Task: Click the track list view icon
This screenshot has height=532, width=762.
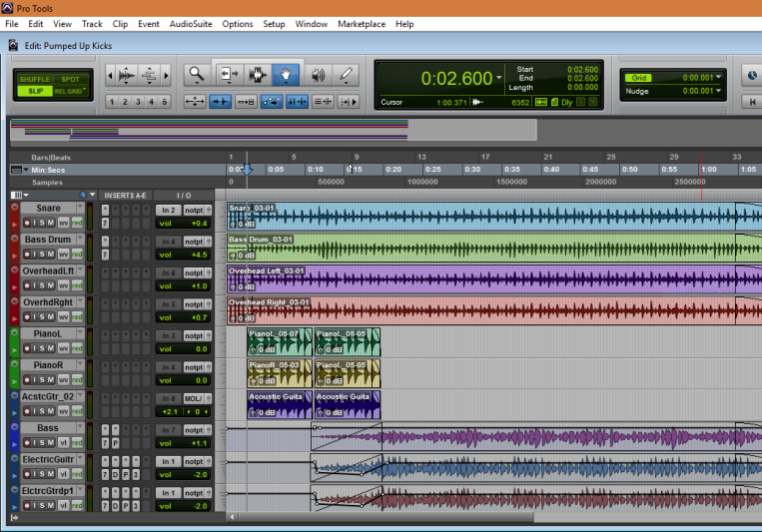Action: (x=17, y=195)
